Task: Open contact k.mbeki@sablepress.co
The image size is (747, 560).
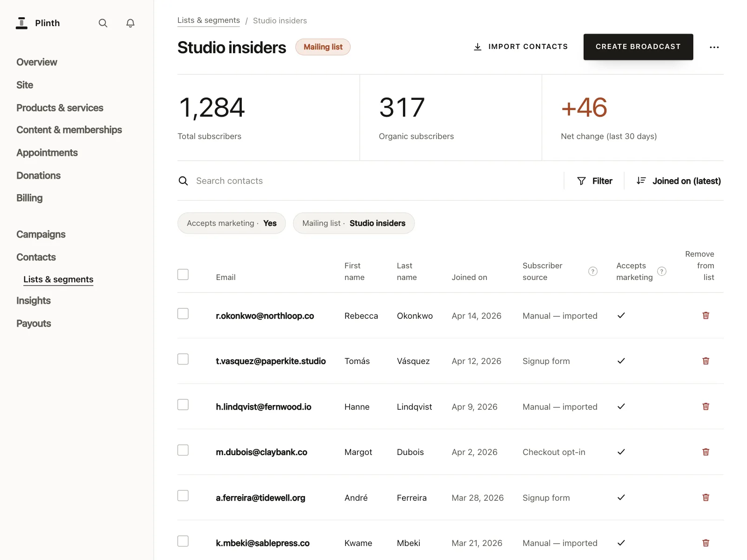Action: click(x=262, y=543)
